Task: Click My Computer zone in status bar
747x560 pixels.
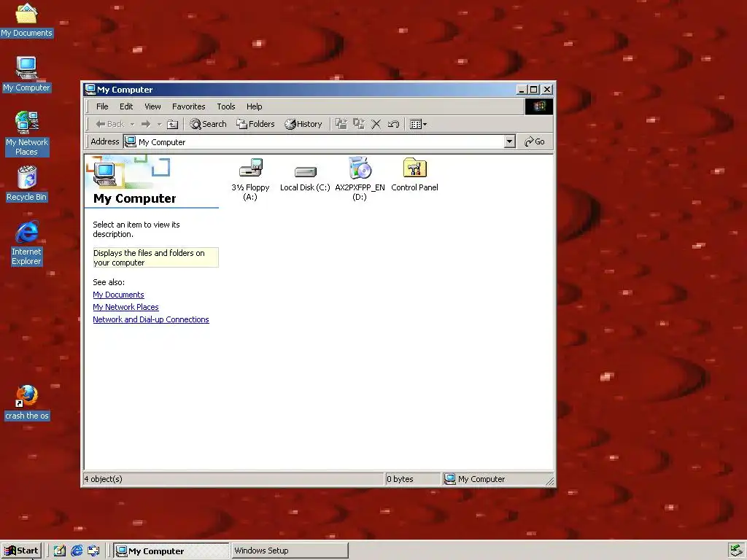Action: 474,479
